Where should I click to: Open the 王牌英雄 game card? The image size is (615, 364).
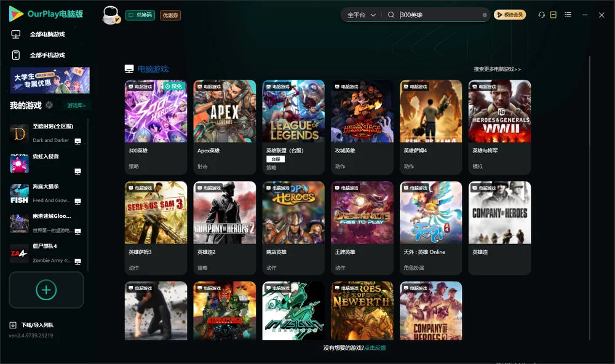[x=362, y=228]
